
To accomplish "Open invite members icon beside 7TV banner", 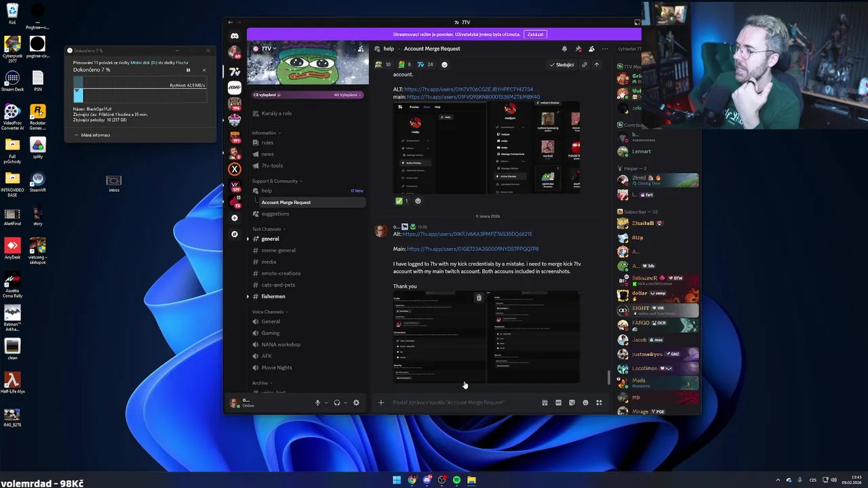I will (x=361, y=49).
